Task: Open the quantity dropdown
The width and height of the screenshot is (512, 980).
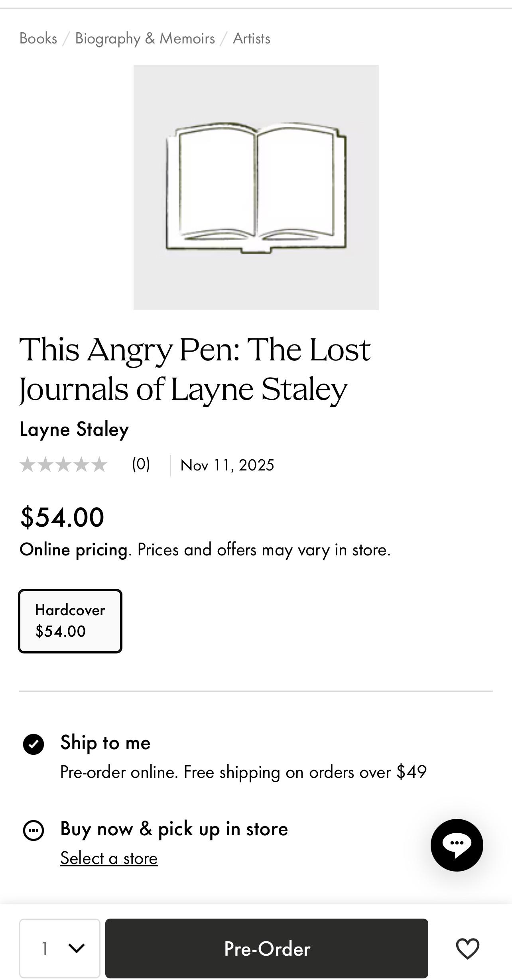Action: (60, 948)
